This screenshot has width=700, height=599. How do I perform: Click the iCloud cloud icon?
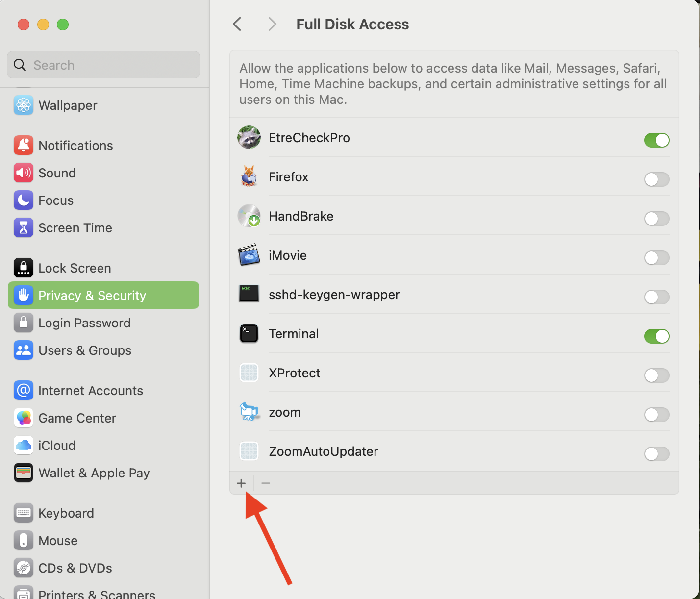click(24, 446)
